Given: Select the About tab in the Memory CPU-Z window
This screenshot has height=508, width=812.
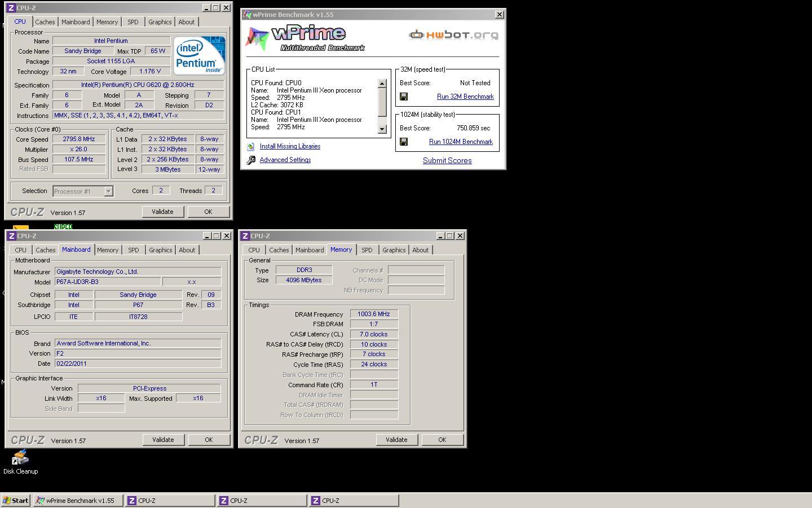Looking at the screenshot, I should click(421, 250).
